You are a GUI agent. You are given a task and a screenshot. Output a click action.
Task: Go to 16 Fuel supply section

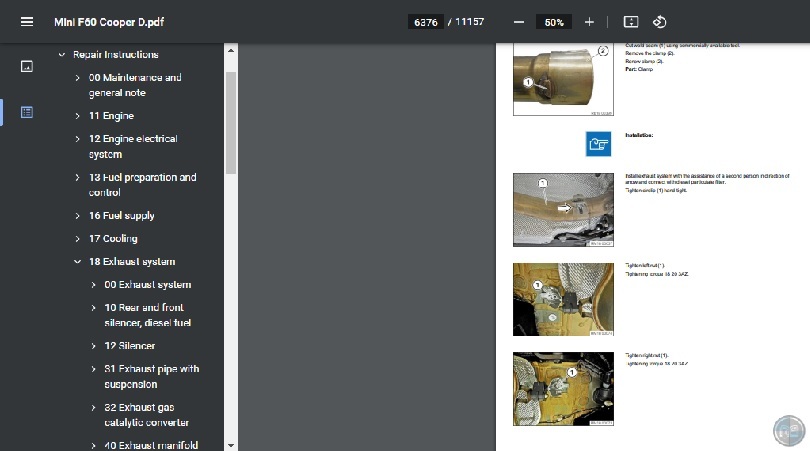pyautogui.click(x=121, y=215)
